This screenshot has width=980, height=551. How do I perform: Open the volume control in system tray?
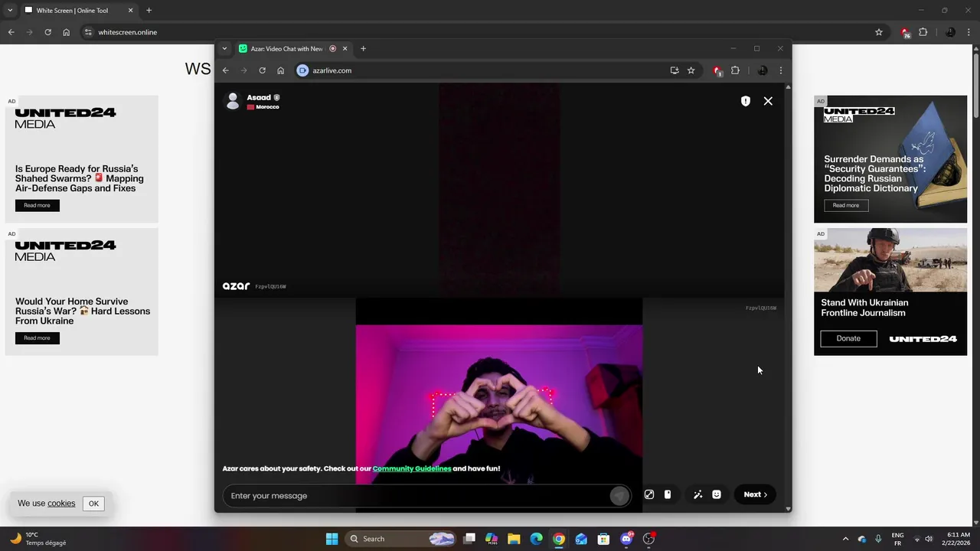[929, 539]
